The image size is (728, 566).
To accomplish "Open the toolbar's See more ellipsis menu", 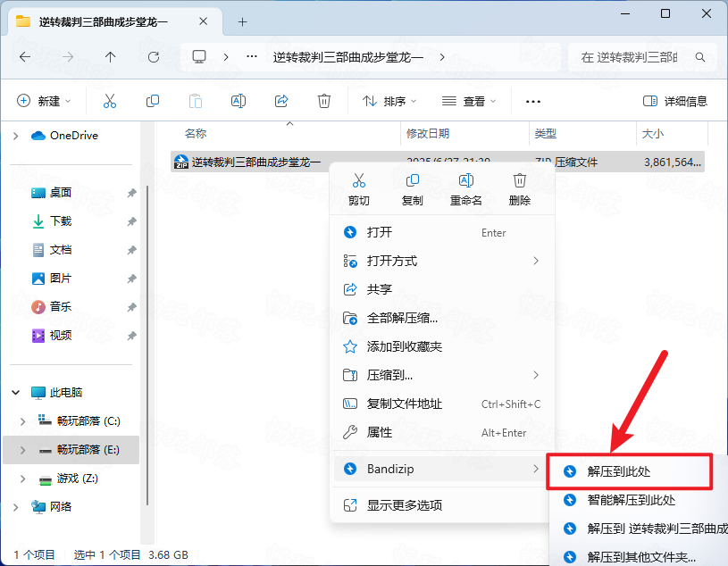I will [x=533, y=101].
